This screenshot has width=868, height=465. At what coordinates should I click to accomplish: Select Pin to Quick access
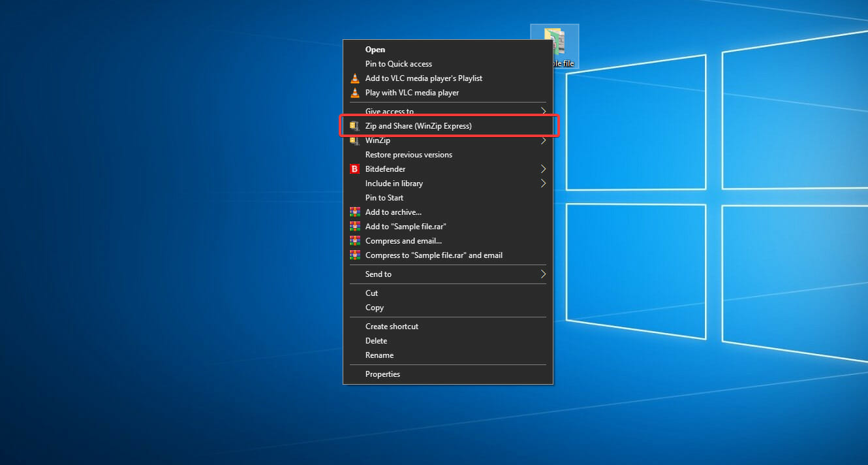[x=398, y=63]
